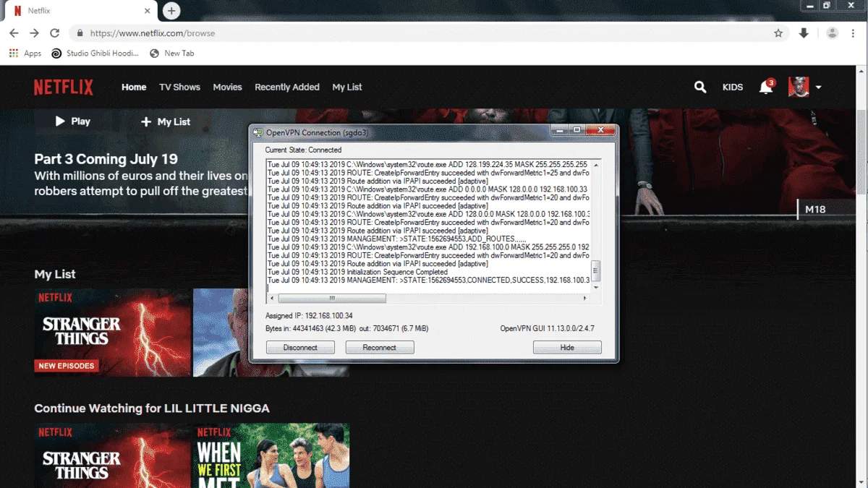
Task: Click Reconnect in the OpenVPN window
Action: 380,348
